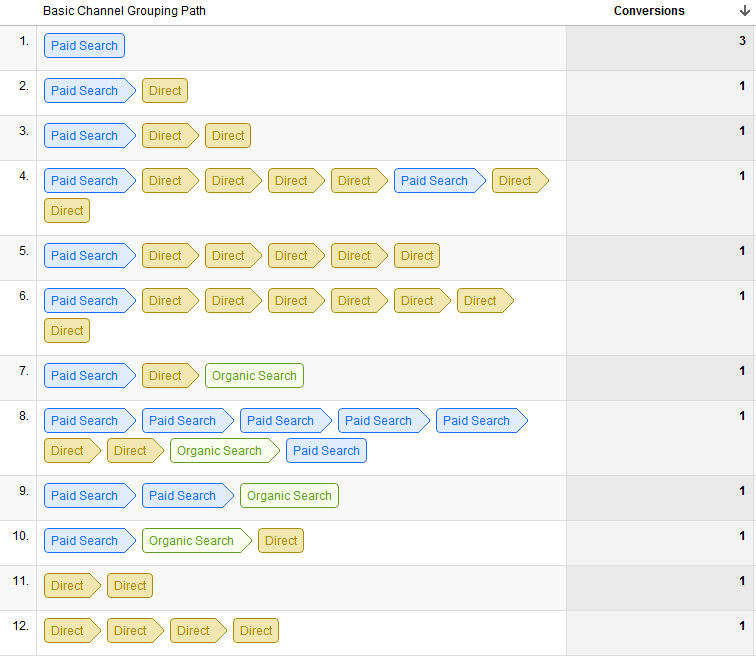The image size is (756, 658).
Task: Click row number 12.
Action: pyautogui.click(x=21, y=626)
